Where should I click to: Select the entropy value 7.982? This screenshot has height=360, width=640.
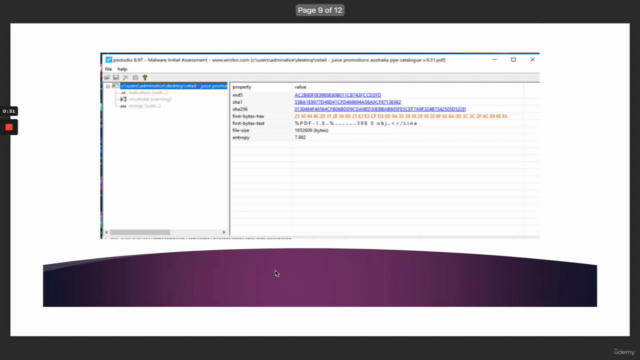(300, 137)
